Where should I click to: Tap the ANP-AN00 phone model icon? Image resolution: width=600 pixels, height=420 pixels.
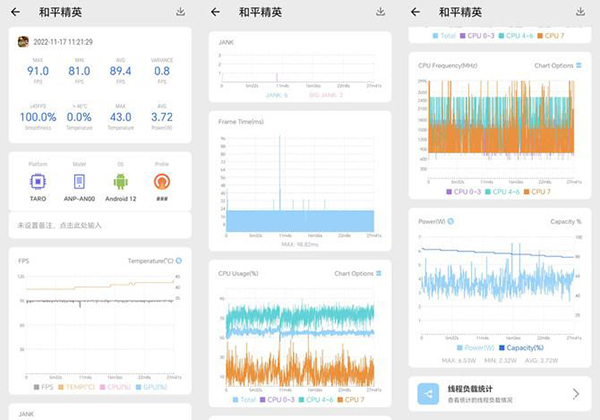coord(79,181)
